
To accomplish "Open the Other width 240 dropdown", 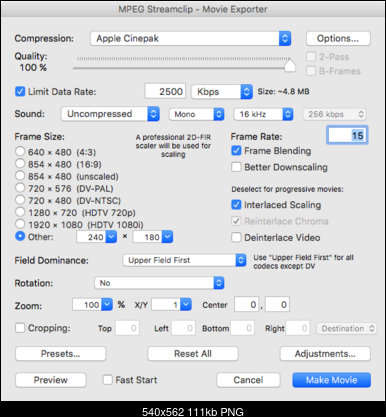I will [111, 237].
